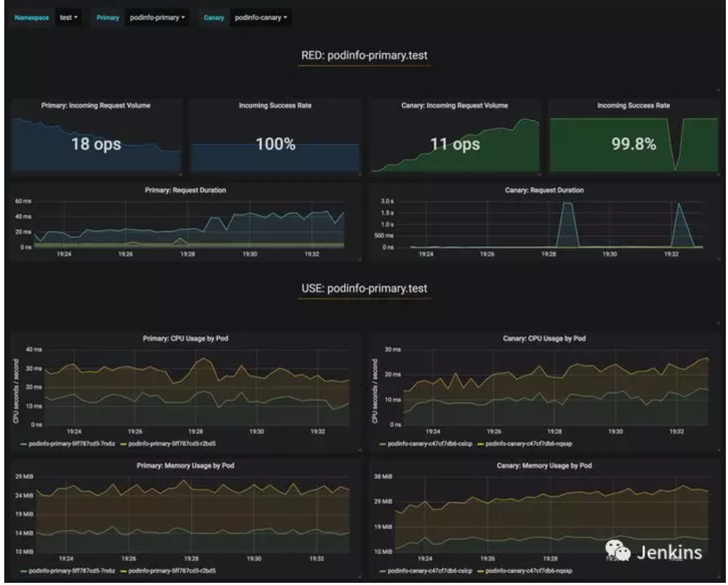Open Canary: Request Duration panel title menu
This screenshot has height=585, width=728.
pos(544,190)
